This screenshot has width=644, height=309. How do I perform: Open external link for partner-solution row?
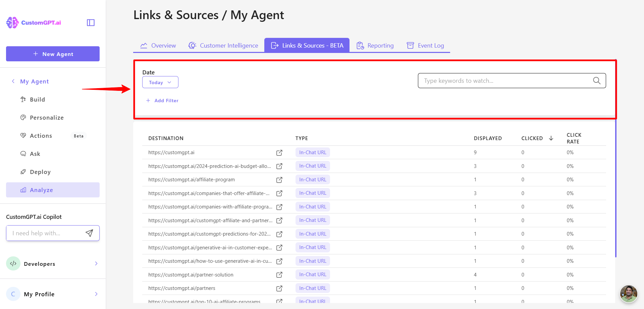(279, 275)
